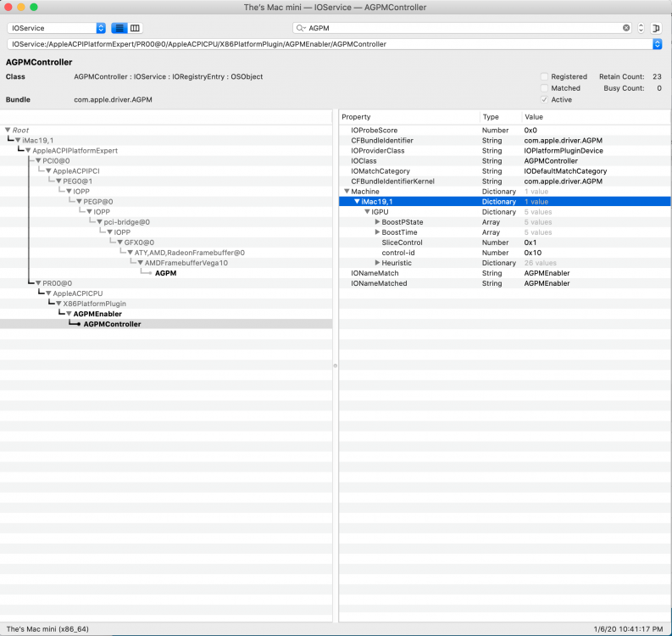The height and width of the screenshot is (636, 672).
Task: Collapse the Machine dictionary property
Action: 347,192
